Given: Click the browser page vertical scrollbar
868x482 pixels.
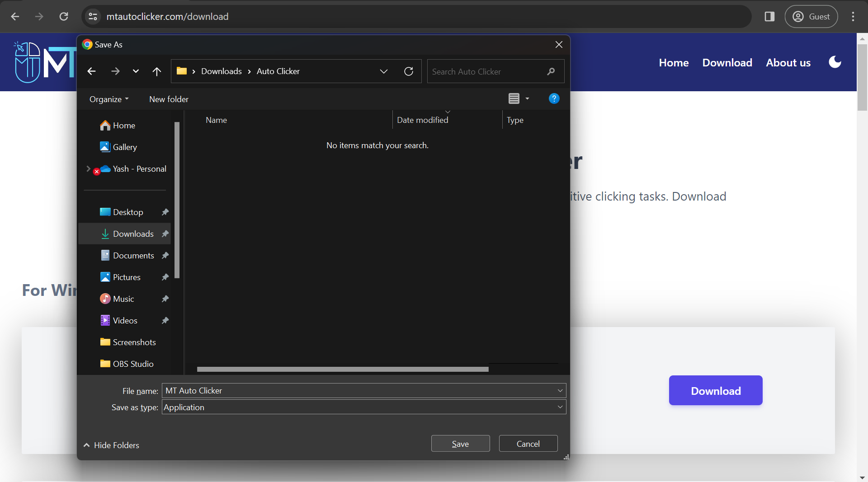Looking at the screenshot, I should tap(862, 77).
